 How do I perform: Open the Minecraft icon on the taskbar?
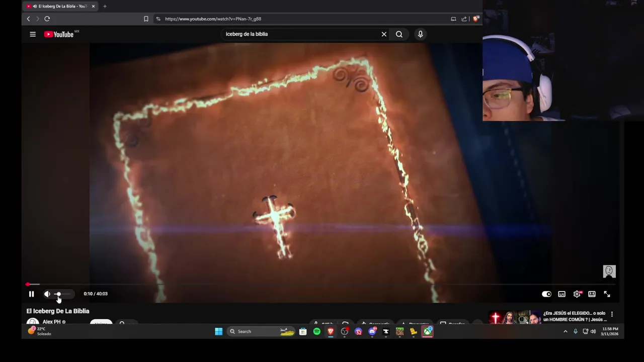(x=399, y=331)
